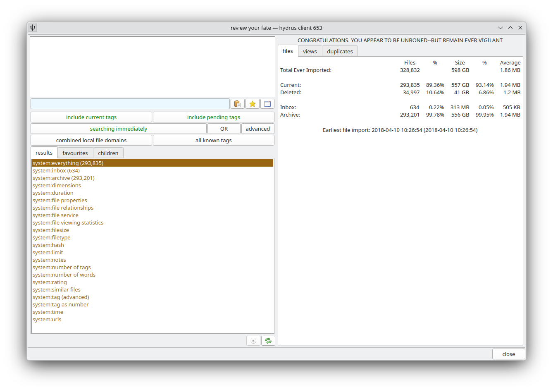The width and height of the screenshot is (553, 392).
Task: Click the advanced button
Action: coord(258,129)
